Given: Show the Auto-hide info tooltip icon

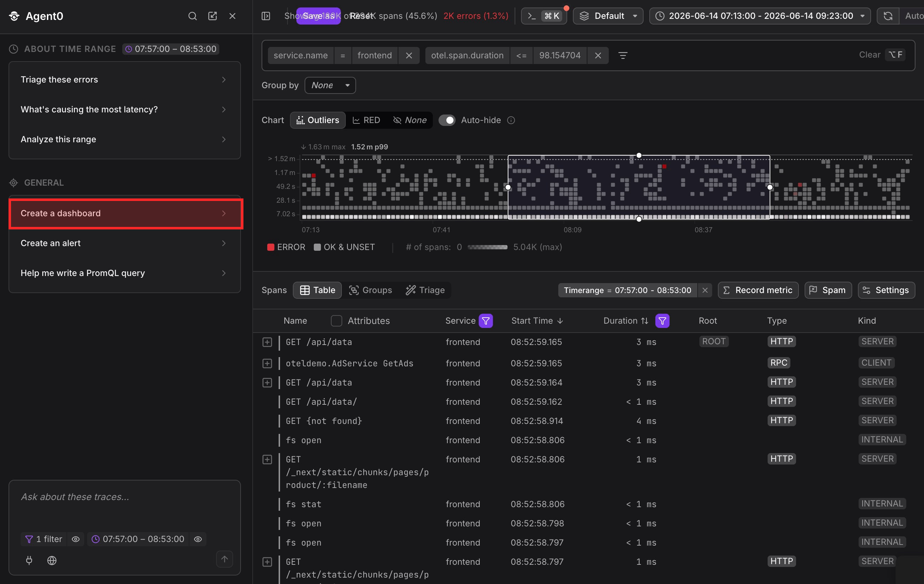Looking at the screenshot, I should [511, 120].
